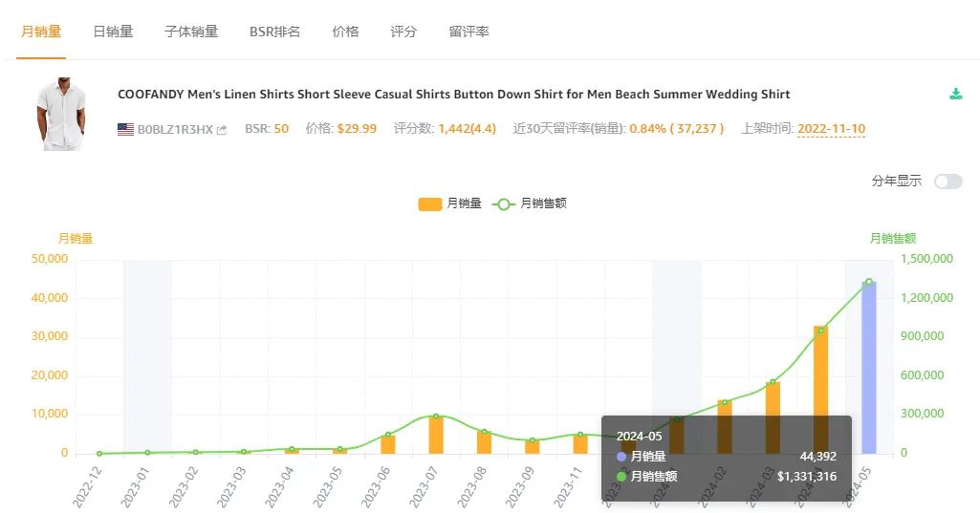Screen dimensions: 980x513
Task: Open the 价格 tab
Action: click(345, 32)
